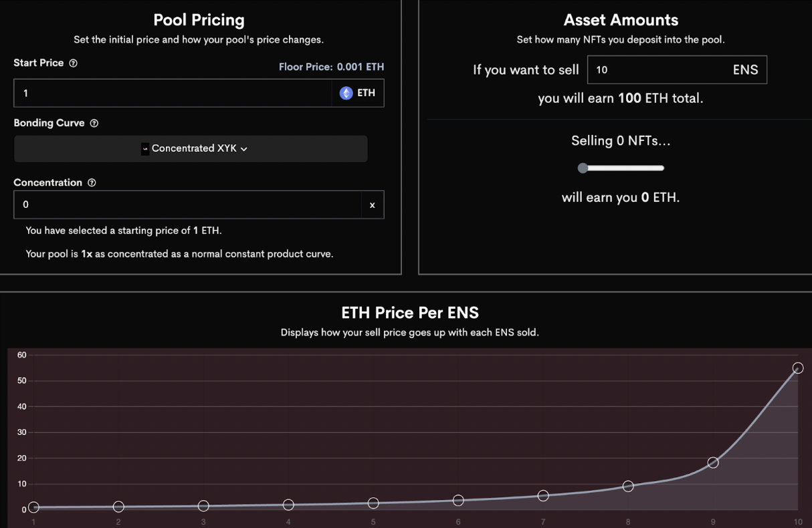Click the chart data point at 8
The height and width of the screenshot is (528, 812).
628,486
